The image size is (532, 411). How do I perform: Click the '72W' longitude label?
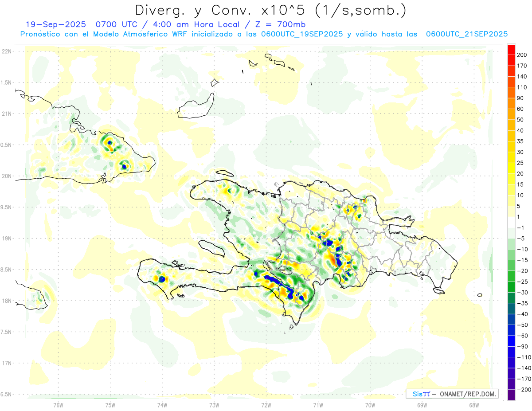[266, 405]
